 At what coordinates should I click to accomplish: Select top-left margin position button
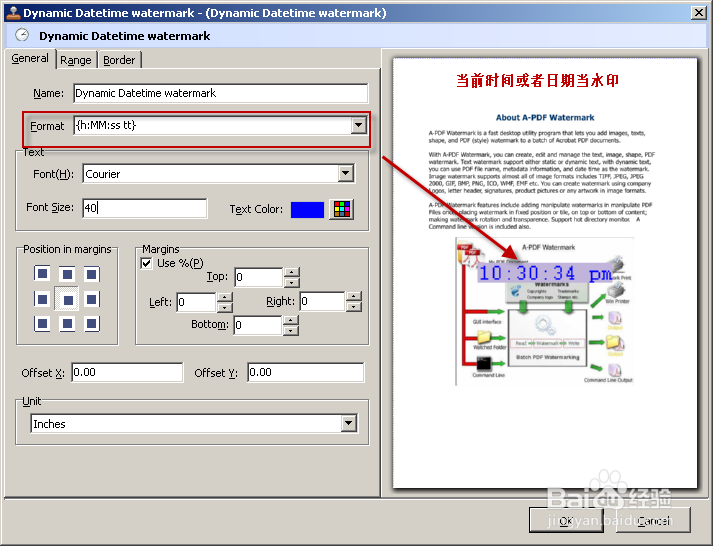[x=42, y=274]
